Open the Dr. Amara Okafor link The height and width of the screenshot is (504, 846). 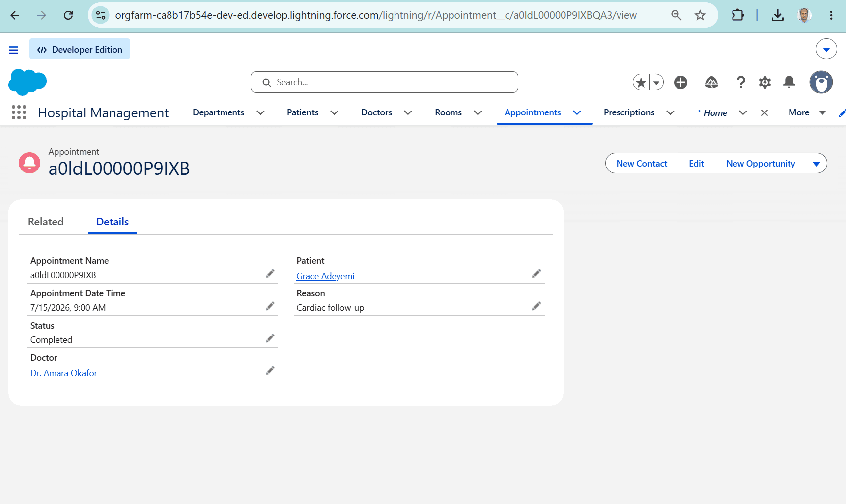pyautogui.click(x=63, y=373)
